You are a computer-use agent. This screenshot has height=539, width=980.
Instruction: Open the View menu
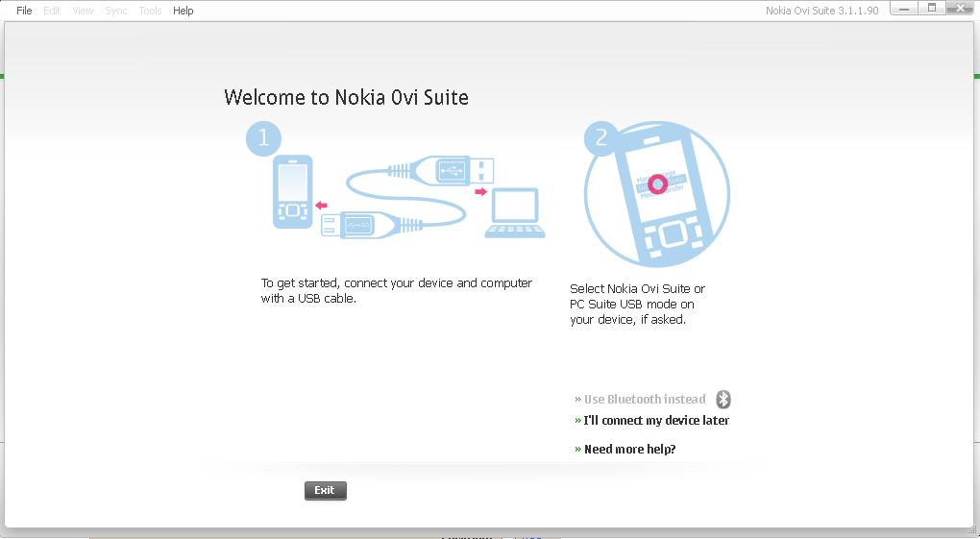pos(83,11)
